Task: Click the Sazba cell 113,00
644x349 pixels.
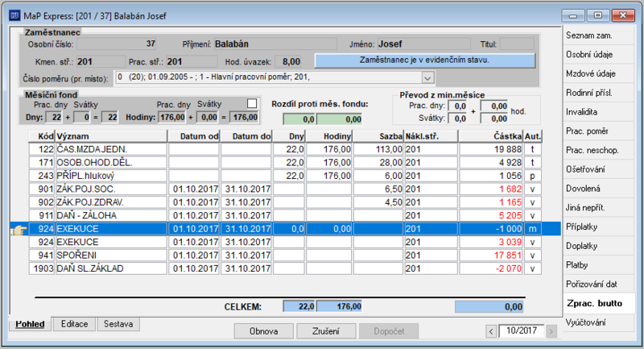Action: 378,149
